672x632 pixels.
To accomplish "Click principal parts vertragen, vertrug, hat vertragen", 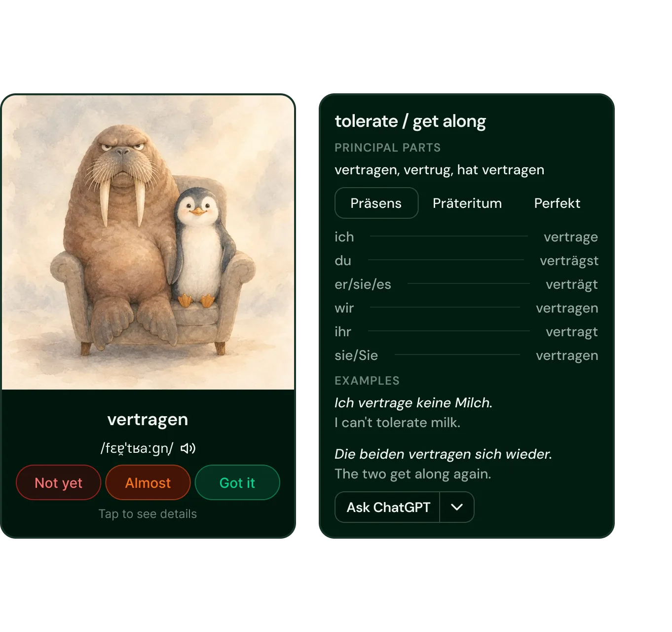I will [x=439, y=170].
